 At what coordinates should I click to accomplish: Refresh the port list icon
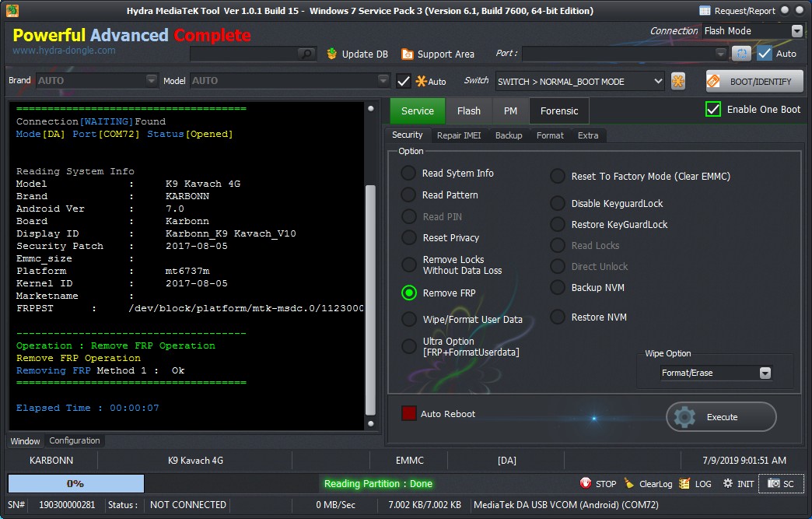click(741, 54)
